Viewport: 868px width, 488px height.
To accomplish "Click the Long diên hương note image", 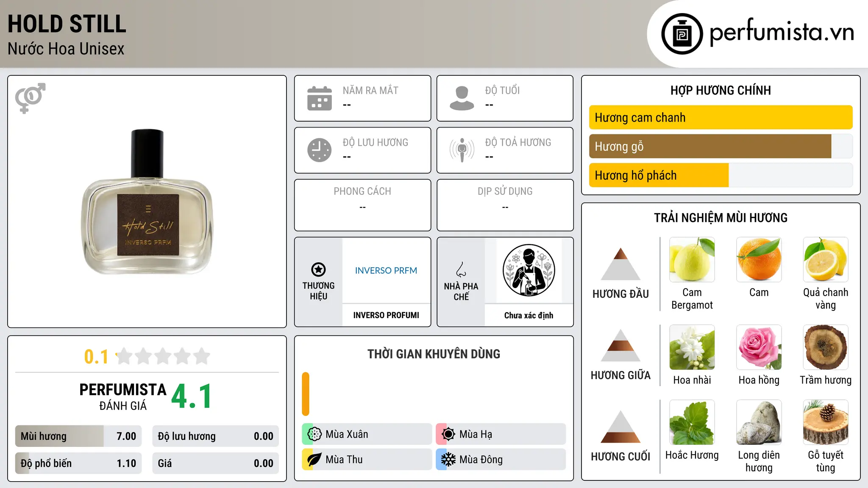I will 759,422.
